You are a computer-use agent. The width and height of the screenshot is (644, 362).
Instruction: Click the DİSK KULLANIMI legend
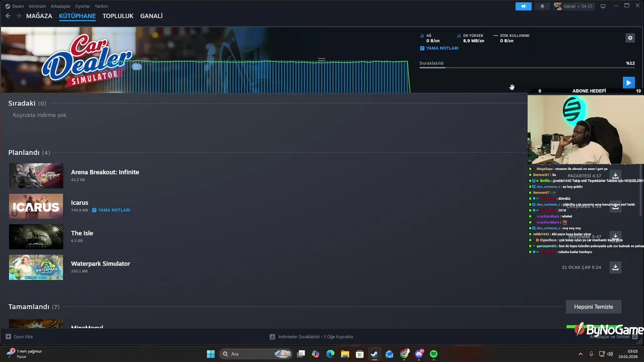click(512, 36)
